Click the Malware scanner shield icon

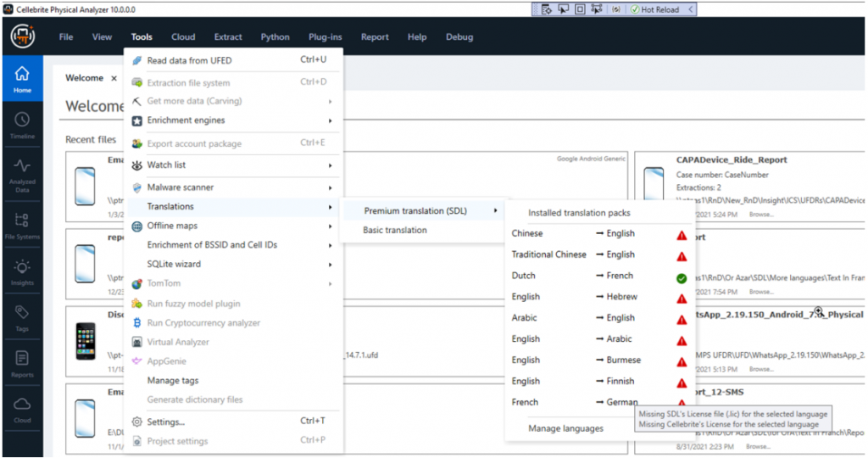tap(136, 187)
